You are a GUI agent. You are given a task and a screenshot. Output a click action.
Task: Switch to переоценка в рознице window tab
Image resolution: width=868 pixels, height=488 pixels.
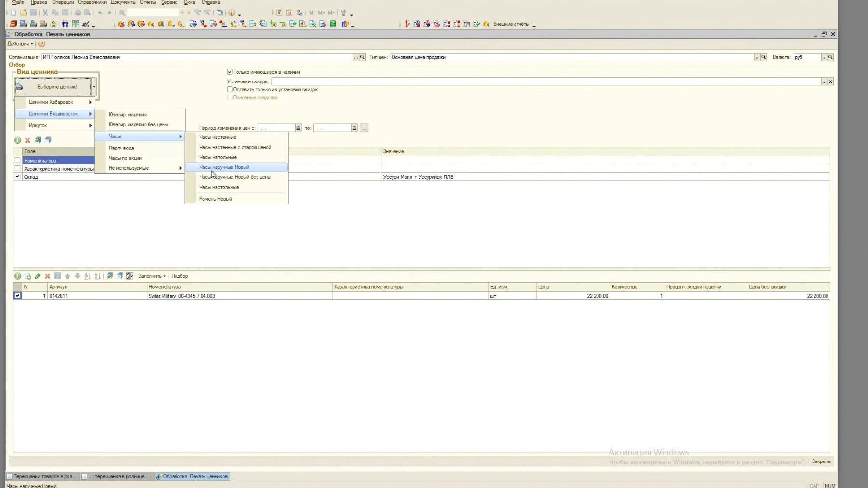coord(117,476)
